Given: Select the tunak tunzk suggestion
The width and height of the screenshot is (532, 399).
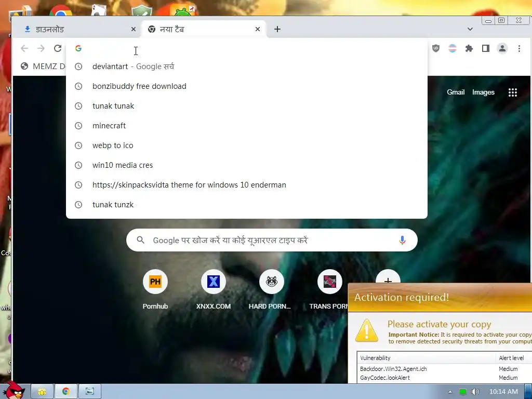Looking at the screenshot, I should (247, 205).
